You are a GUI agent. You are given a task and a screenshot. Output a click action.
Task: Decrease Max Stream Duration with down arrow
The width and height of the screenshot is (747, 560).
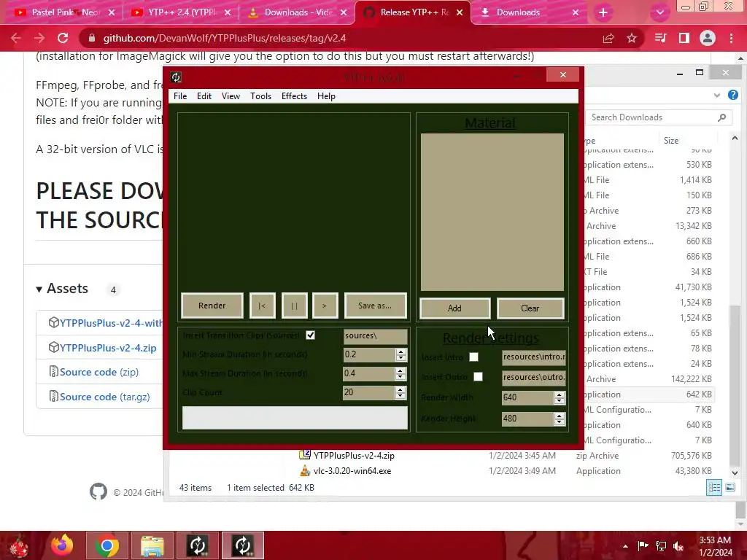click(x=400, y=377)
